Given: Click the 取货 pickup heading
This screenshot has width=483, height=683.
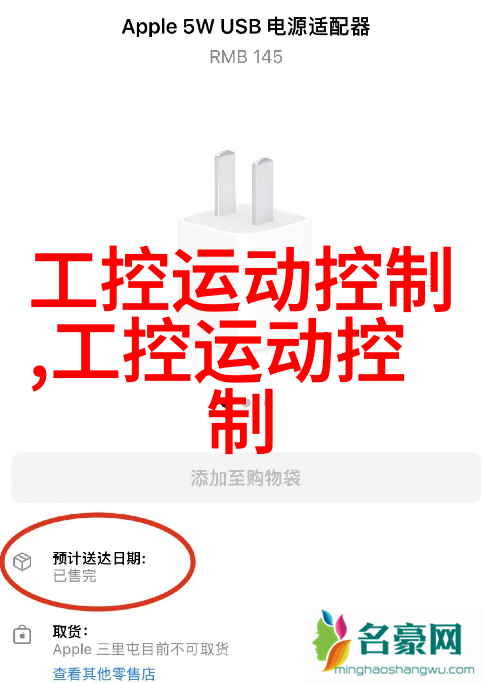Looking at the screenshot, I should (70, 631).
